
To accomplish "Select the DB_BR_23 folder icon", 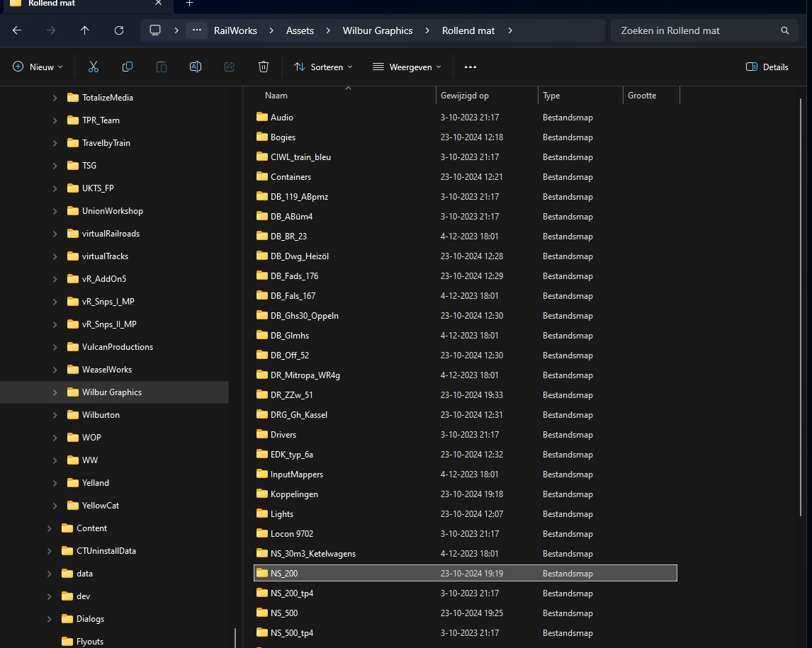I will point(262,236).
